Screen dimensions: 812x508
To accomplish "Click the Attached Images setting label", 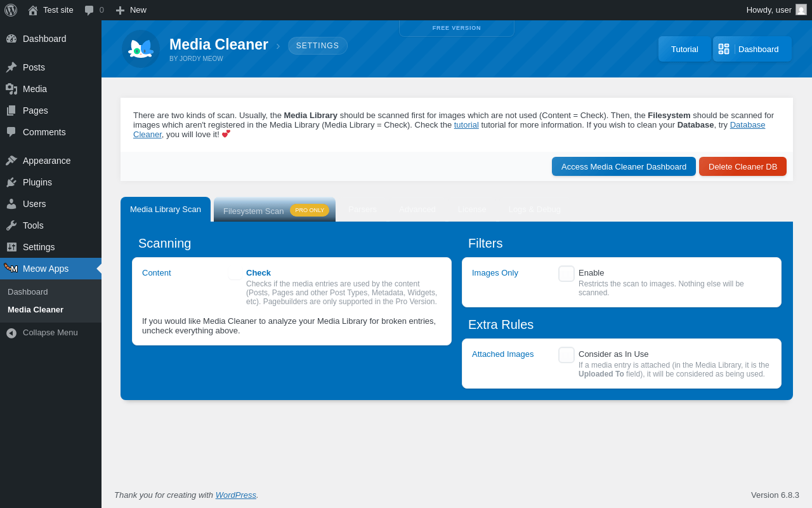I will click(503, 354).
